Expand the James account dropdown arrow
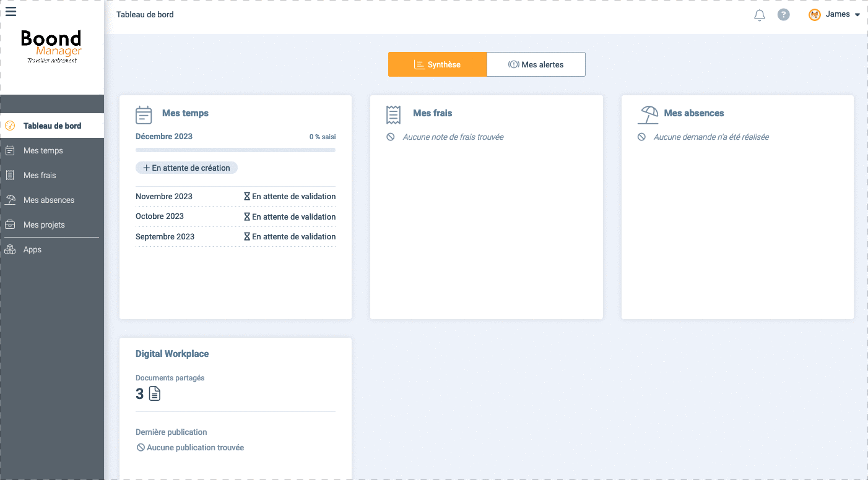This screenshot has width=868, height=480. 857,15
